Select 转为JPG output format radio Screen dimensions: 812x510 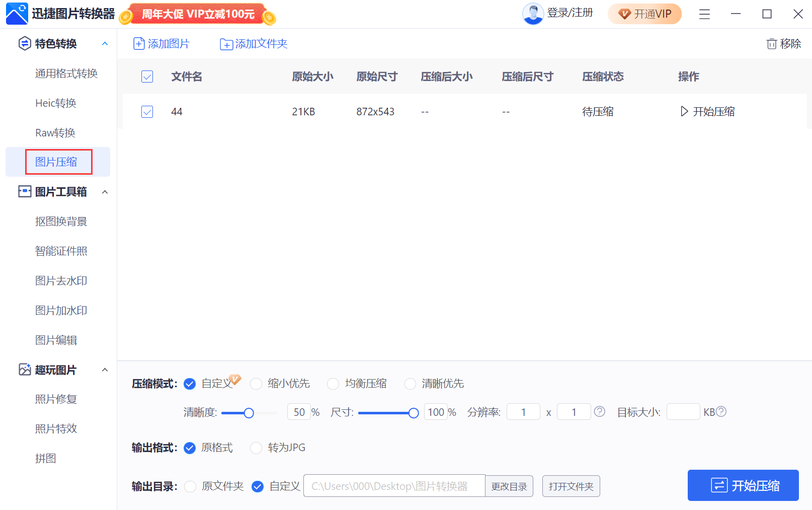(x=256, y=448)
